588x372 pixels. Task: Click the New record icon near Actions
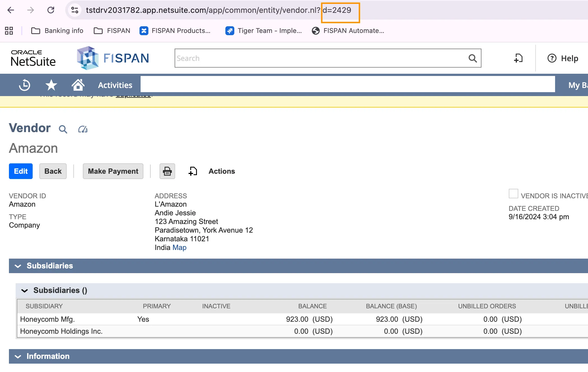point(193,171)
